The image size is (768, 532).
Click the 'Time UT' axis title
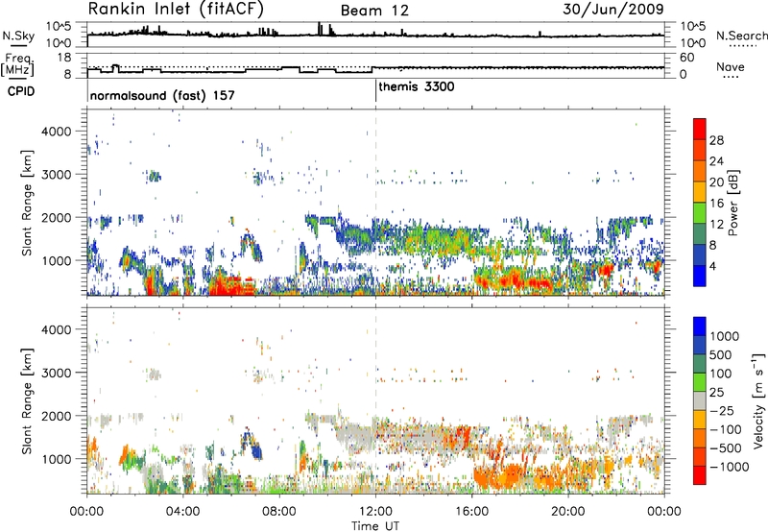[x=375, y=526]
